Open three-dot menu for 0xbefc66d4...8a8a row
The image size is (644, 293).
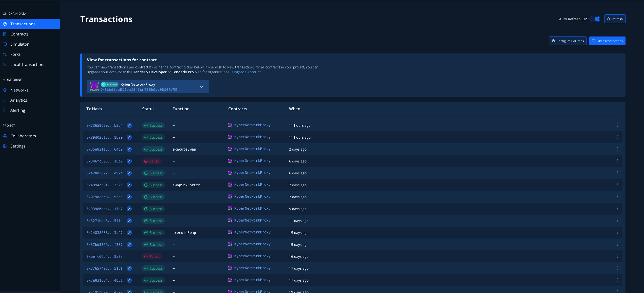tap(617, 256)
